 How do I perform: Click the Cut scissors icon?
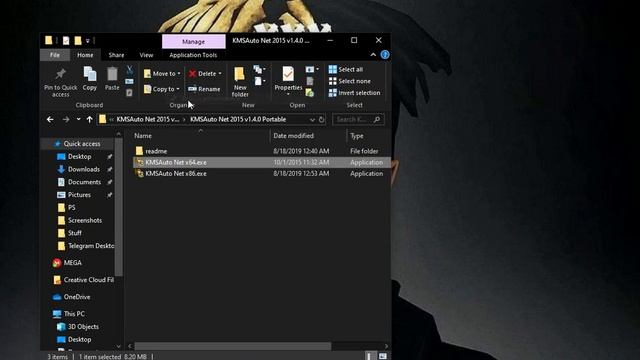coord(129,70)
